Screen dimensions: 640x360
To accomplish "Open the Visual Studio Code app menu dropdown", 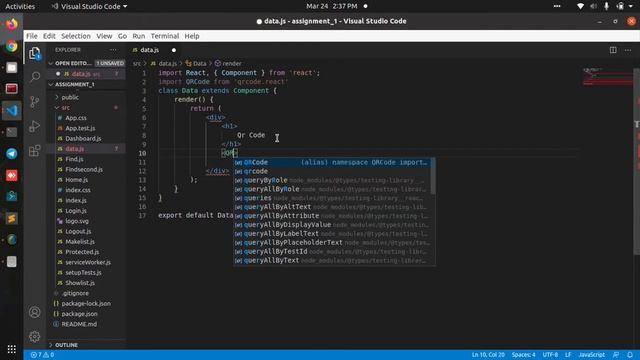I will (89, 6).
